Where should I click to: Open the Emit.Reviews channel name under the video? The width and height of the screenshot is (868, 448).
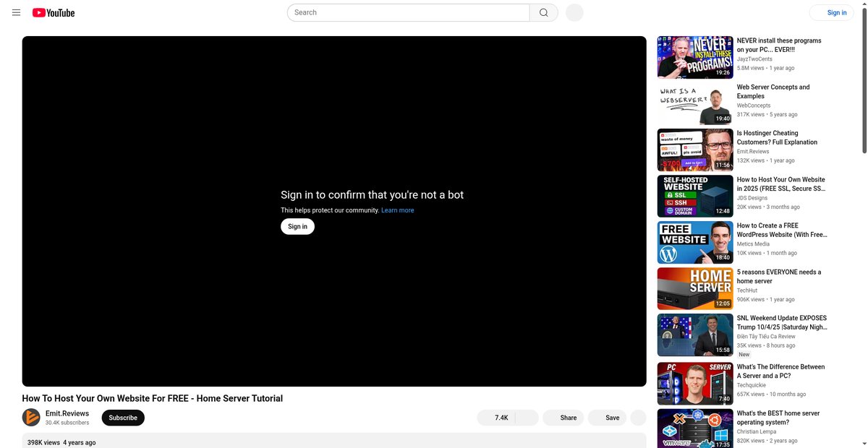(67, 413)
